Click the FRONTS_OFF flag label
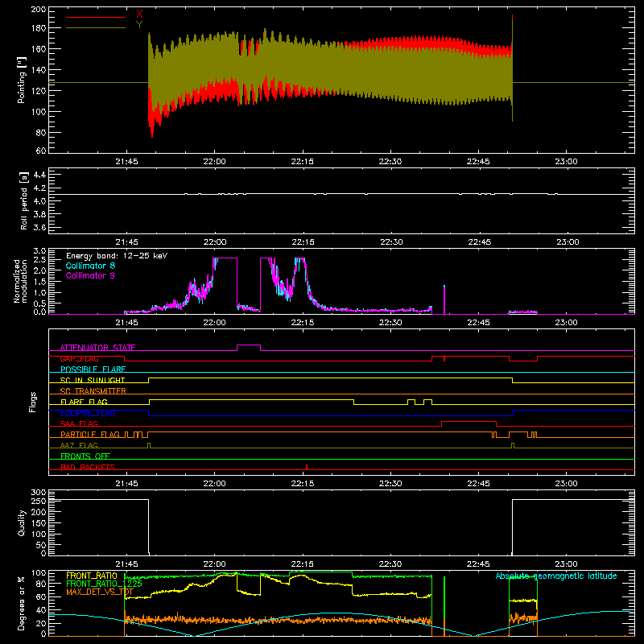Viewport: 644px width, 644px height. pyautogui.click(x=85, y=456)
